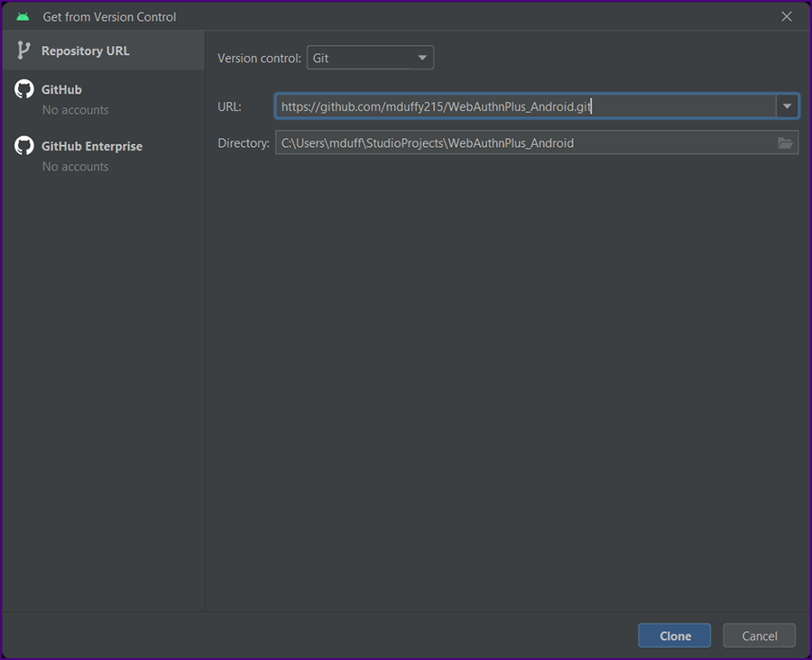Click the GitHub Enterprise octocat icon
Viewport: 812px width, 660px height.
(23, 146)
